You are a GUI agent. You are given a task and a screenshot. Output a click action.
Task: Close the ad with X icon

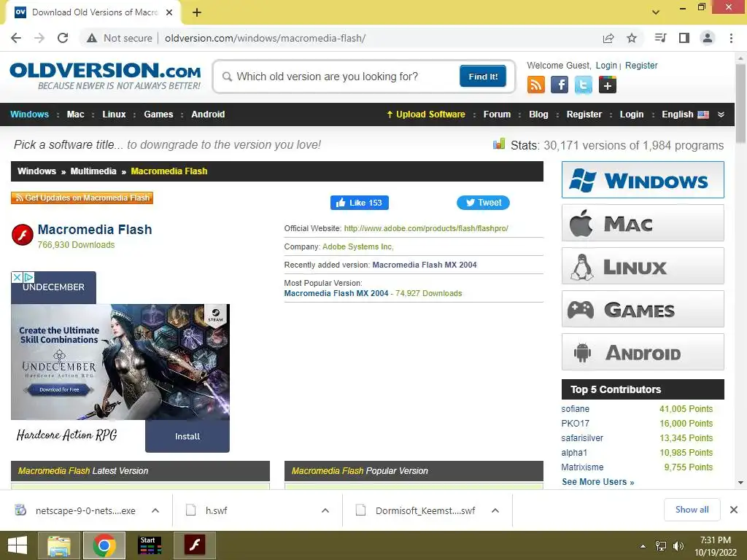click(x=17, y=277)
